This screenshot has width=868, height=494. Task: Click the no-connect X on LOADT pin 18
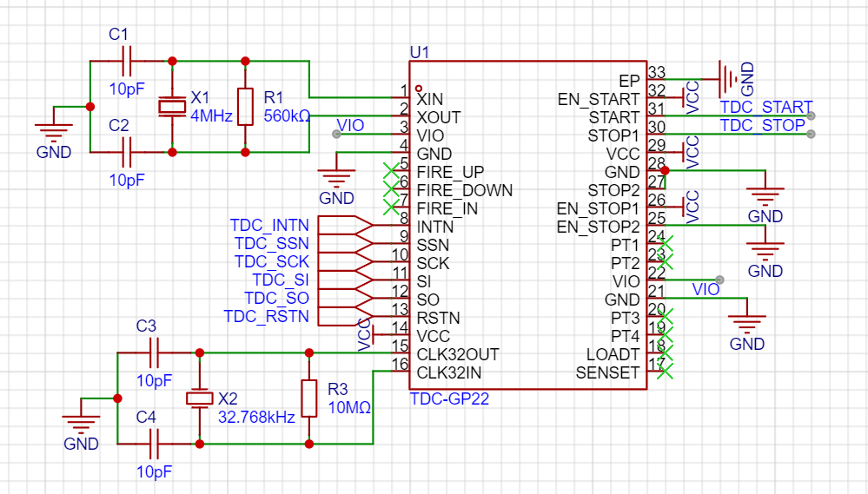pyautogui.click(x=665, y=353)
